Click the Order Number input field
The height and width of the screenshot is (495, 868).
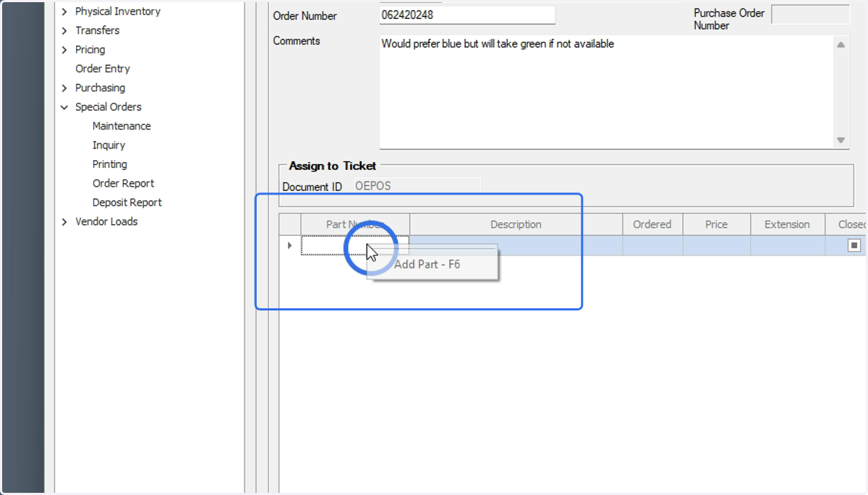point(467,15)
